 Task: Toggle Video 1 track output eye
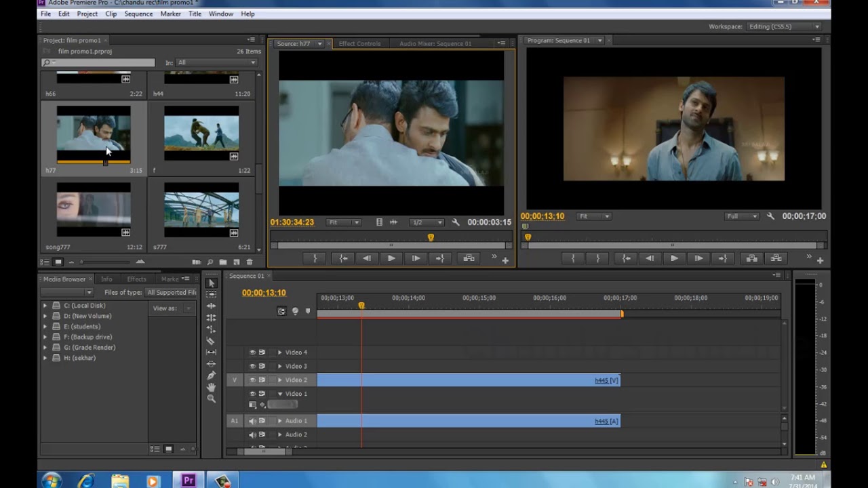[x=252, y=394]
